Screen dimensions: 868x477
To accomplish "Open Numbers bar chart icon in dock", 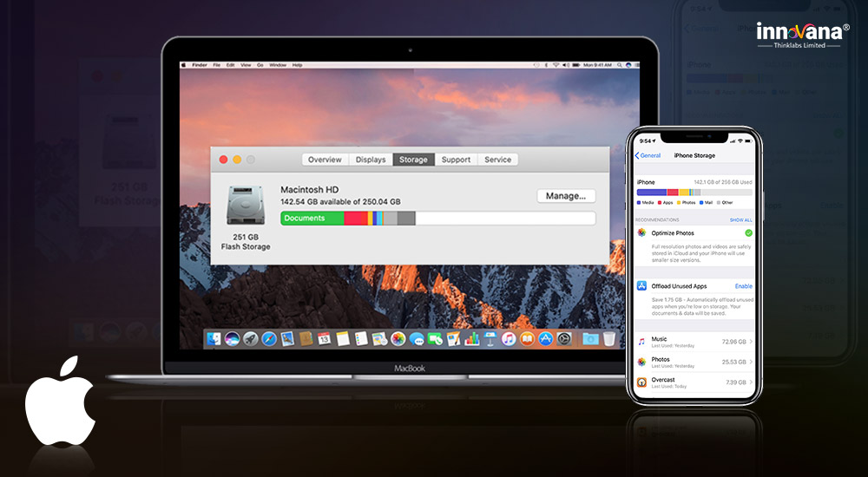I will (x=471, y=338).
